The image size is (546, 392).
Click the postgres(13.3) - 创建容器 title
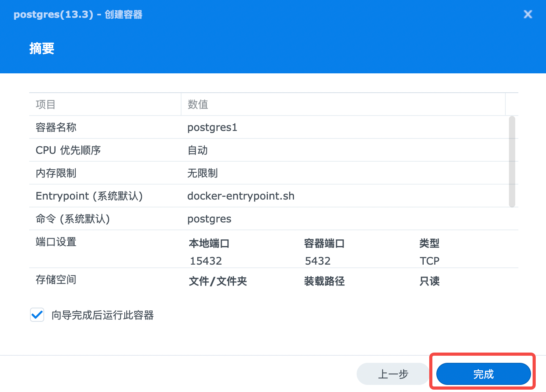tap(78, 15)
